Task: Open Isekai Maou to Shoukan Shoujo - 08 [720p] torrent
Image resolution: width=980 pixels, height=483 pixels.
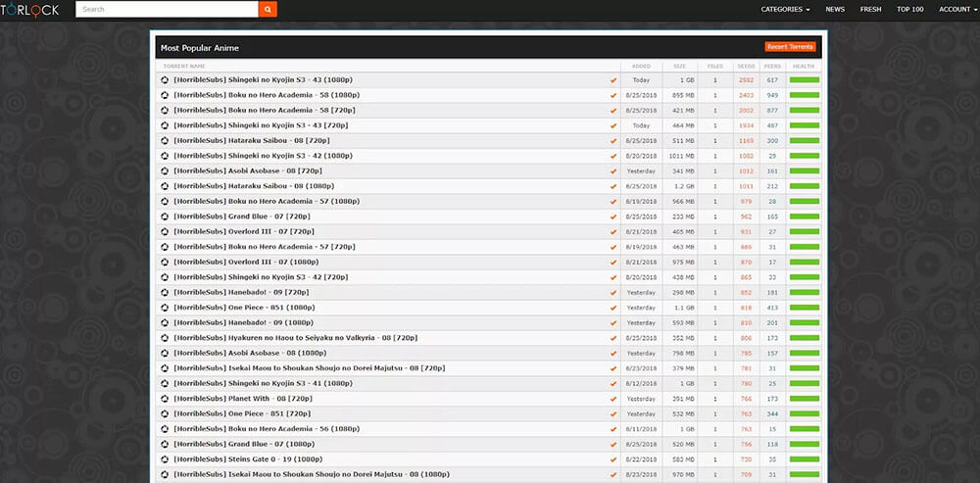Action: click(309, 368)
